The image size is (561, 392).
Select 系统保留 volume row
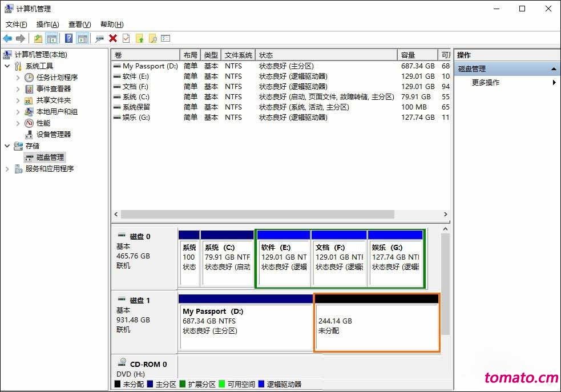tap(281, 107)
